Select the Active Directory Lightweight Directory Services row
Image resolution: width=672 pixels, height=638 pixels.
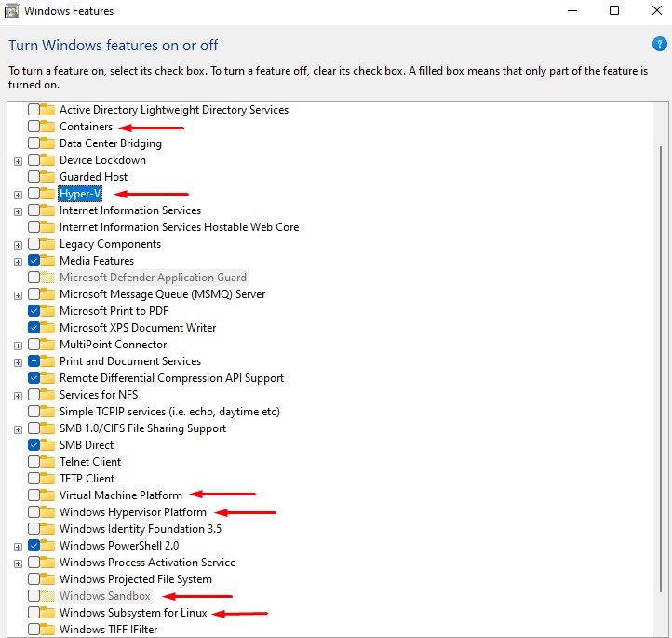click(174, 110)
